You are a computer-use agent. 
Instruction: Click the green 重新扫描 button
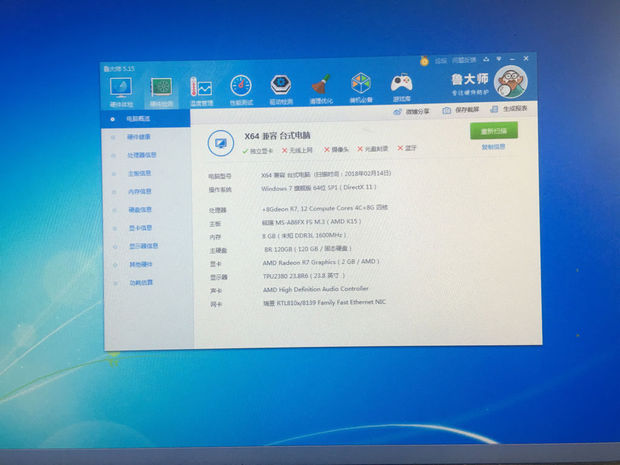(493, 131)
